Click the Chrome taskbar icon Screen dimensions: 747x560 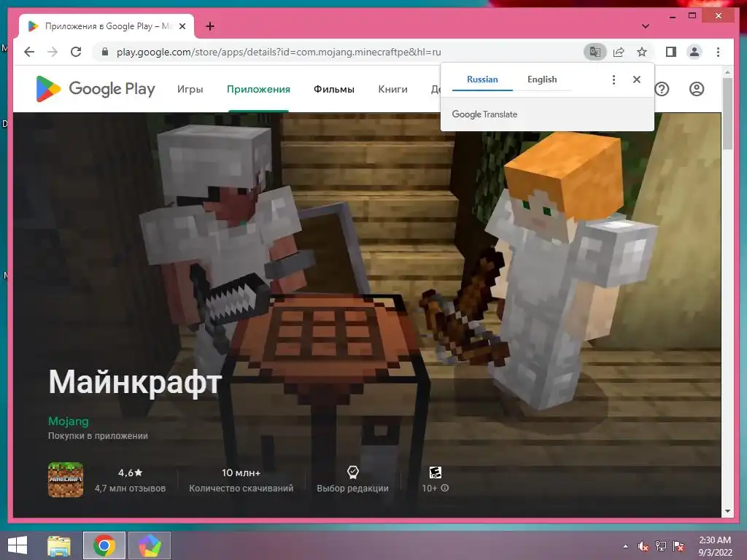tap(104, 545)
